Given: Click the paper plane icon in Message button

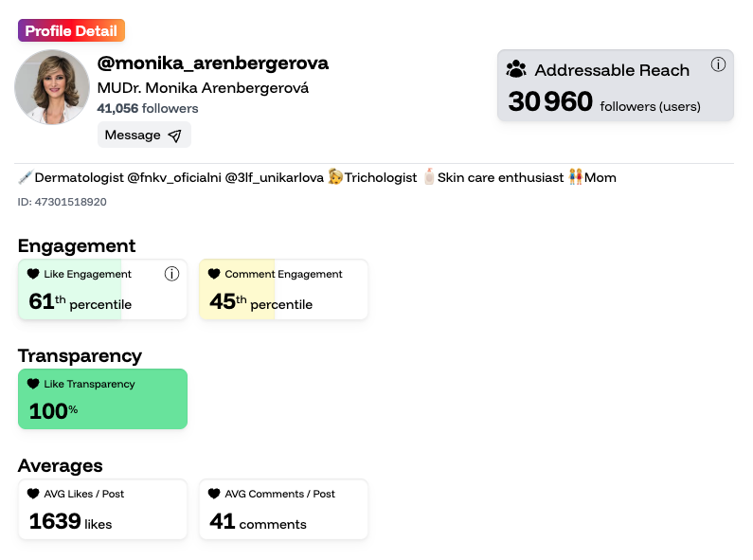Looking at the screenshot, I should (174, 135).
